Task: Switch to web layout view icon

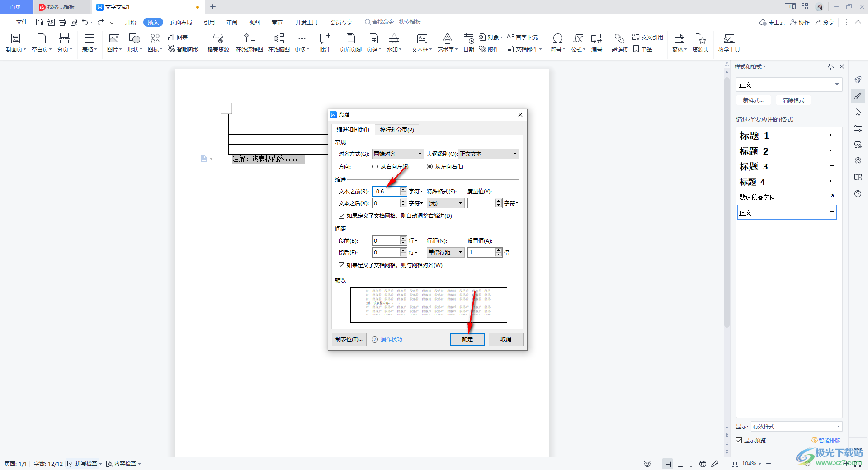Action: [703, 464]
